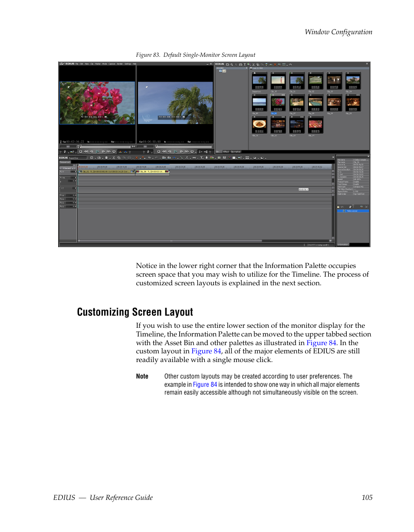Click the red Delete icon in Timeline toolbar

click(136, 158)
